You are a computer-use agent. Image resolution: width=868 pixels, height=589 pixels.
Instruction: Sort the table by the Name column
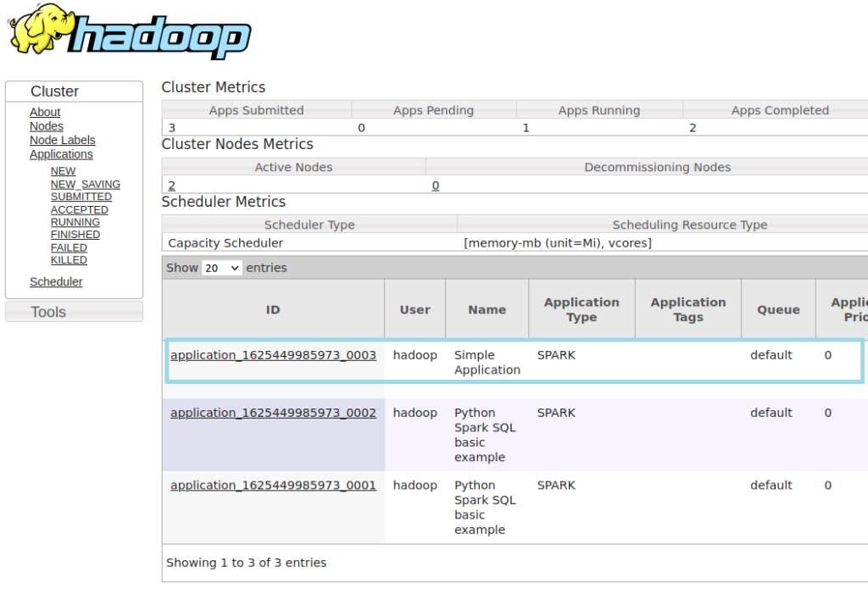coord(487,308)
